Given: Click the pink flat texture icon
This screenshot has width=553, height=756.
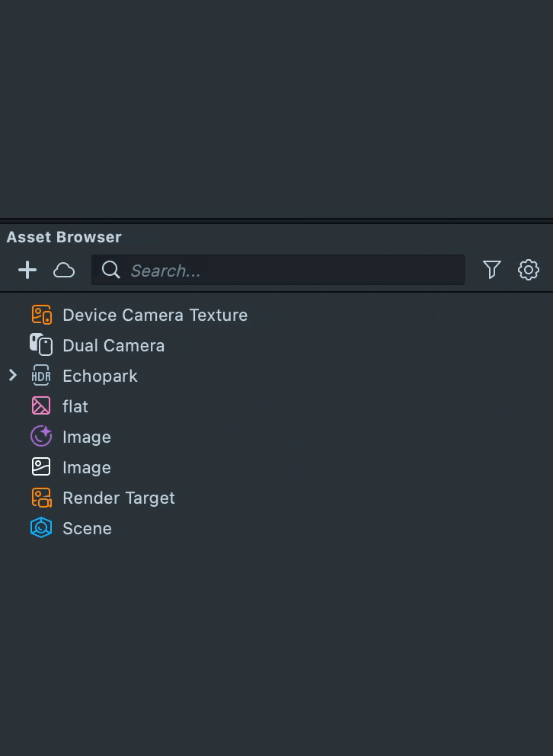Looking at the screenshot, I should (41, 406).
